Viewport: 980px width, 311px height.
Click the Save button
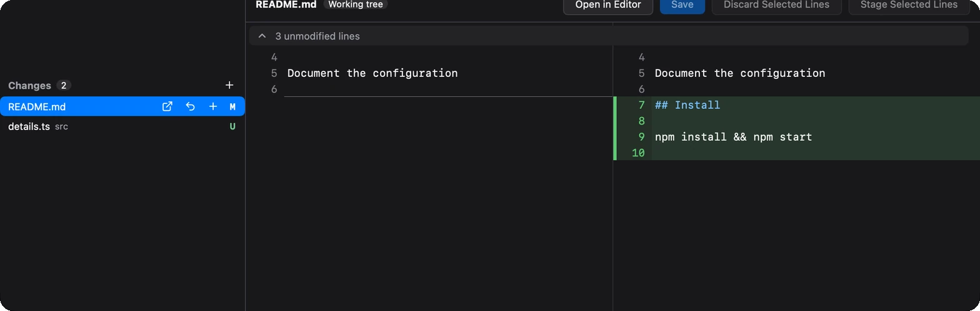click(x=682, y=4)
